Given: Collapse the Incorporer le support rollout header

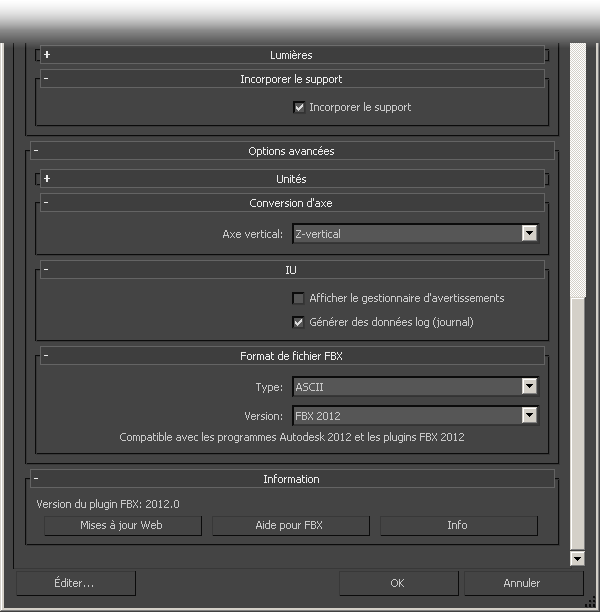Looking at the screenshot, I should pos(292,79).
